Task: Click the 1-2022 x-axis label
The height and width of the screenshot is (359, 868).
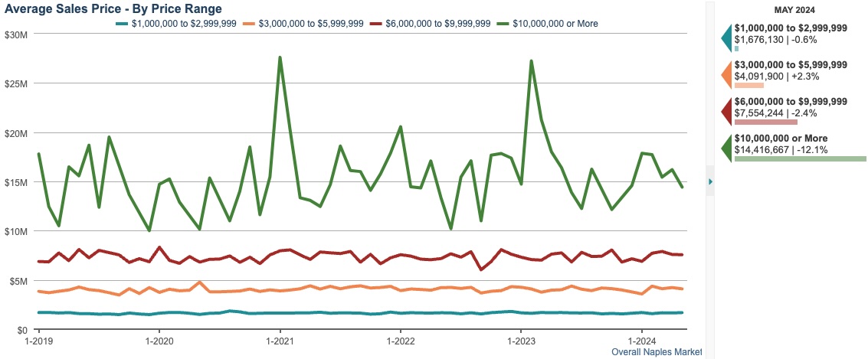Action: click(400, 341)
